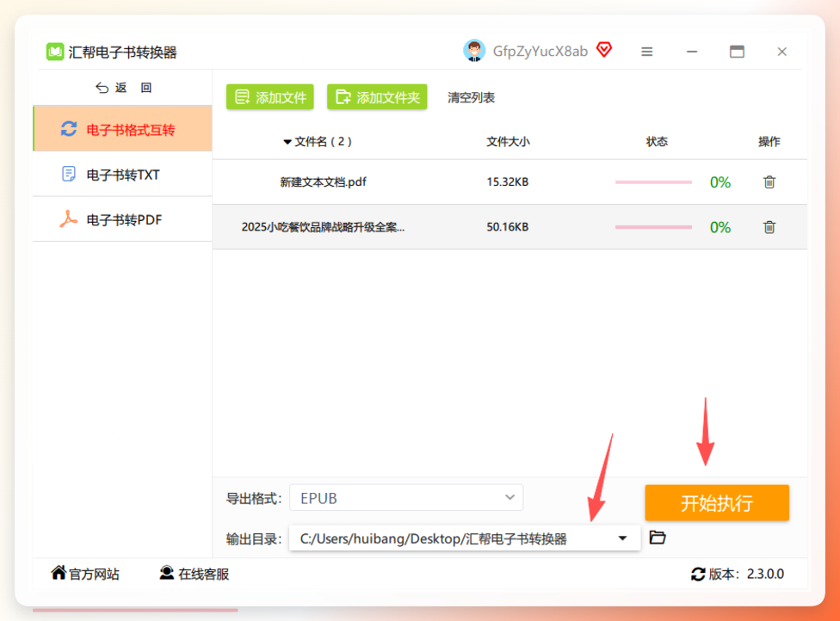The image size is (840, 621).
Task: Click the 操作 column header
Action: tap(769, 142)
